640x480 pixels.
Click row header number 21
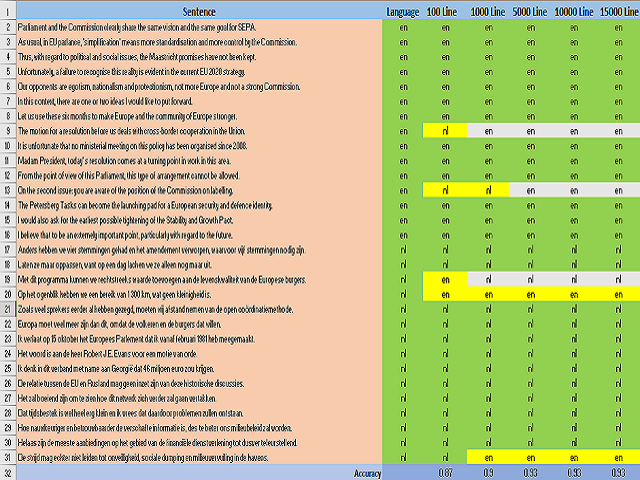[8, 309]
